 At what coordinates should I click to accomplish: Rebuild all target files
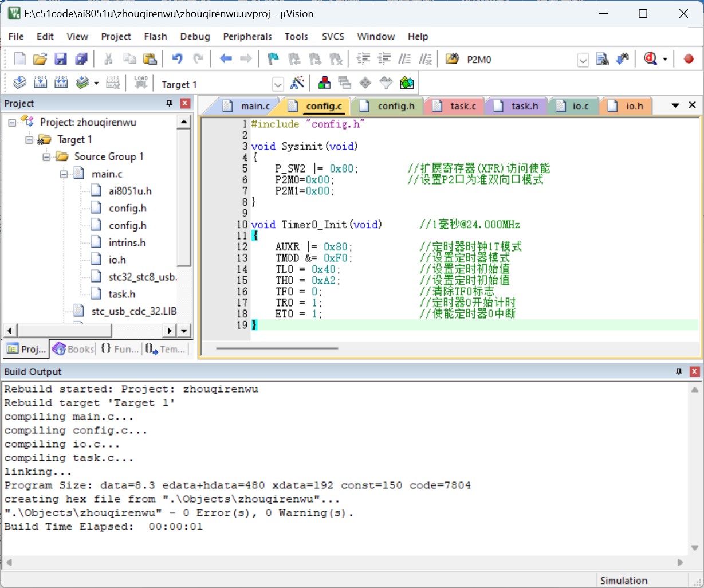[61, 83]
